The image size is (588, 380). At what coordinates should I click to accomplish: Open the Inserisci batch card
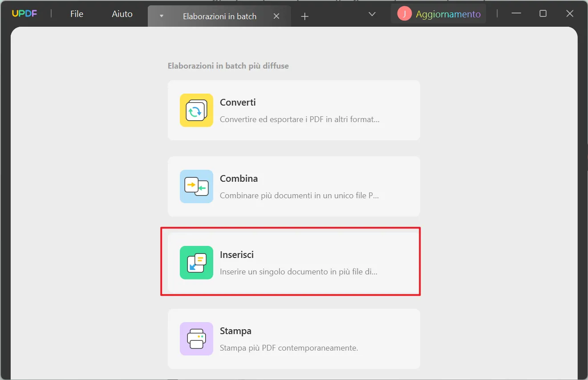point(294,262)
